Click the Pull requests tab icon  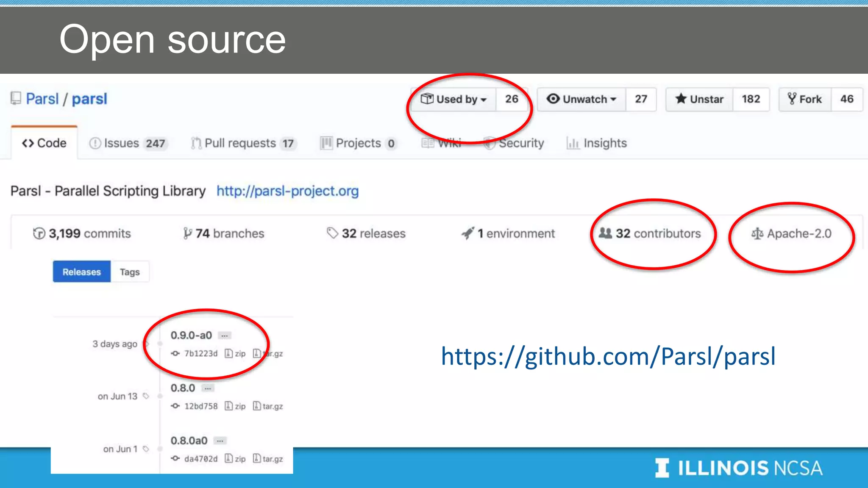[x=196, y=143]
